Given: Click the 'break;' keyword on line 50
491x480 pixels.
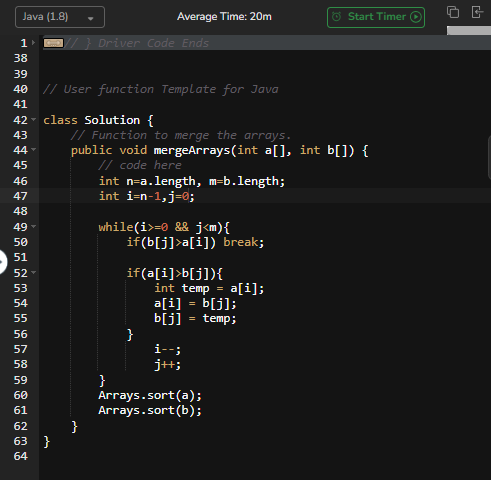Looking at the screenshot, I should pos(244,242).
